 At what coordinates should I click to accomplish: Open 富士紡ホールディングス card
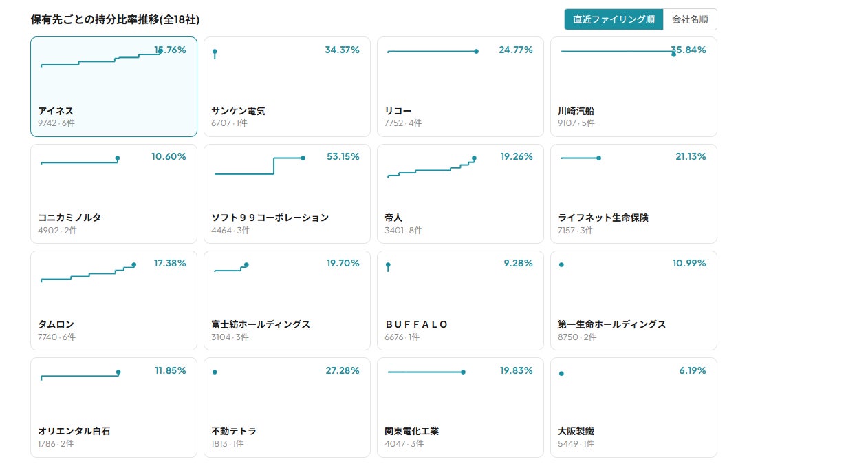tap(287, 301)
